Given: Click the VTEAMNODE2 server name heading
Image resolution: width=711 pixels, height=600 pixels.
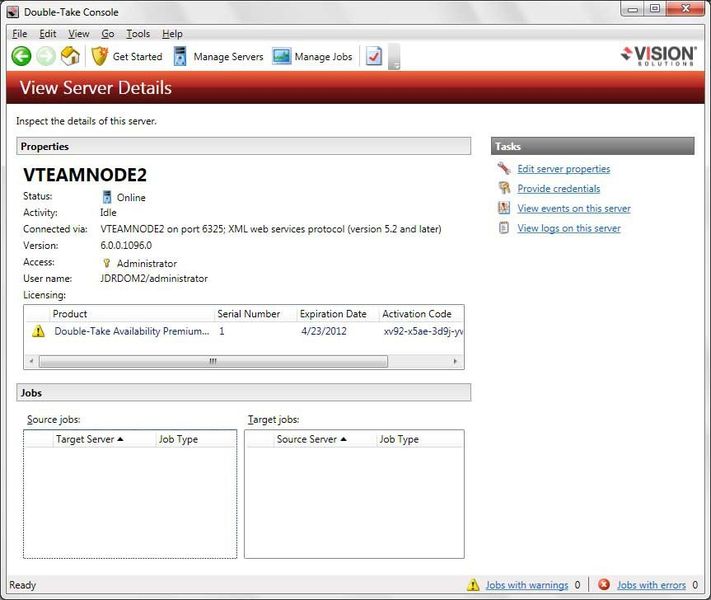Looking at the screenshot, I should coord(85,175).
